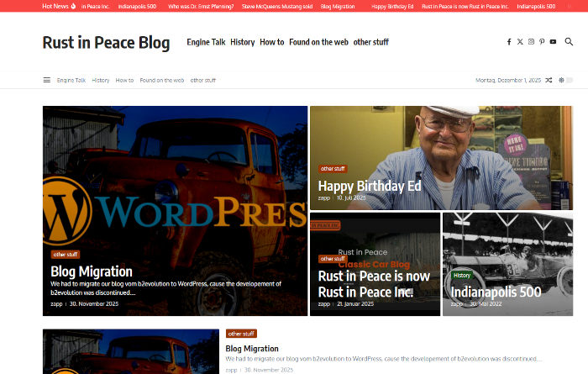Open the Facebook social icon
Viewport: 588px width, 374px height.
coord(509,42)
